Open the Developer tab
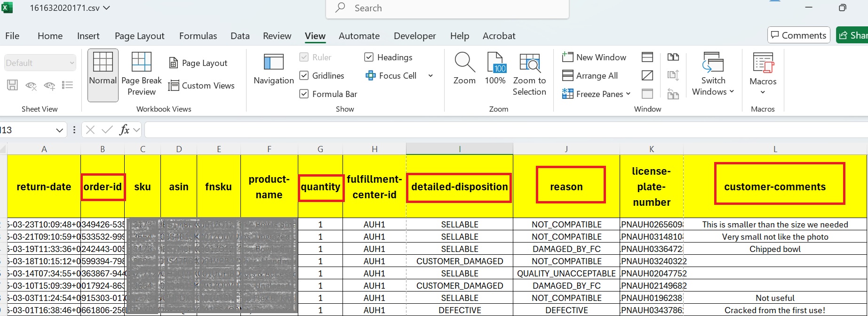 click(x=414, y=36)
